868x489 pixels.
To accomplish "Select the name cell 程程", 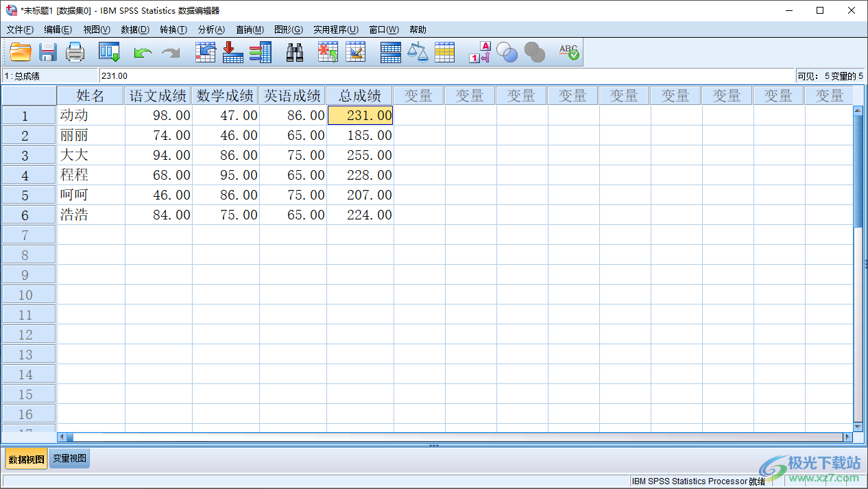I will (91, 175).
